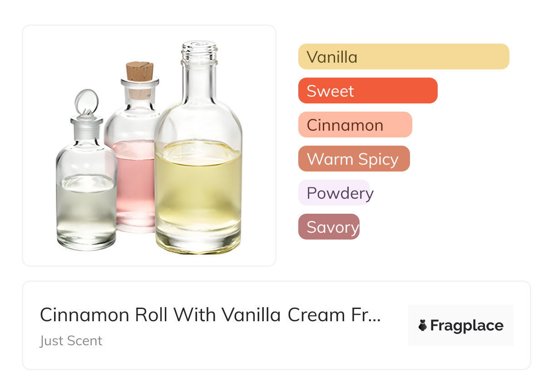Screen dimensions: 553x392
Task: Click the Sweet label text
Action: point(331,91)
